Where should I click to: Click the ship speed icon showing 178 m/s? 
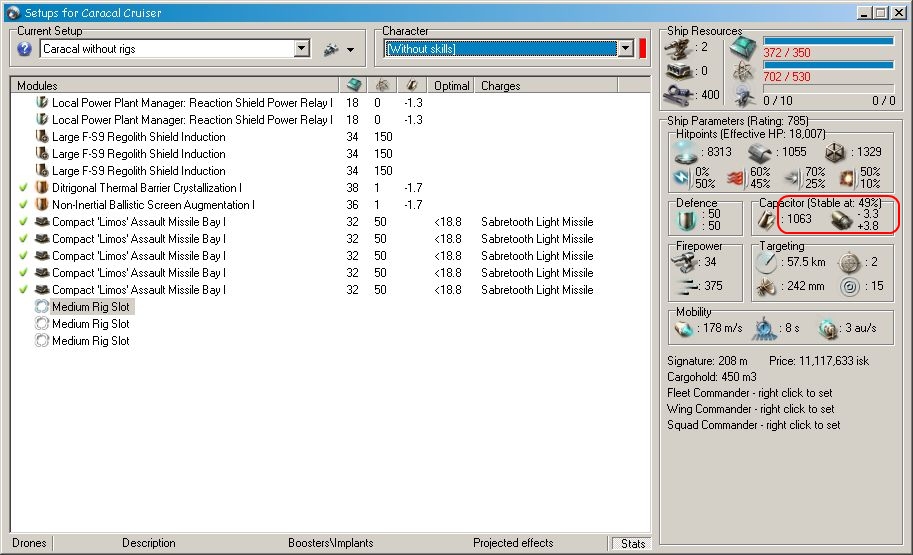coord(684,328)
